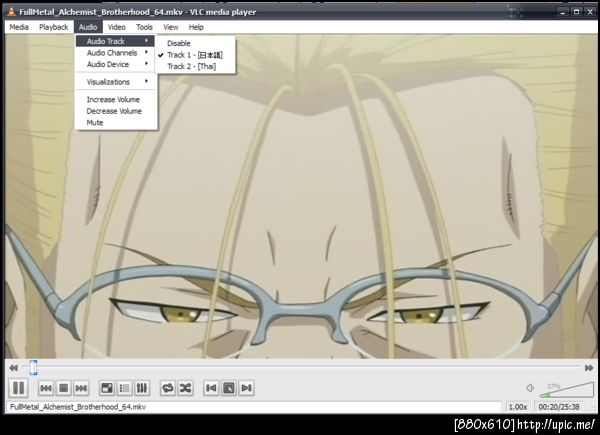Viewport: 600px width, 435px height.
Task: Toggle fullscreen video mode icon
Action: point(106,388)
